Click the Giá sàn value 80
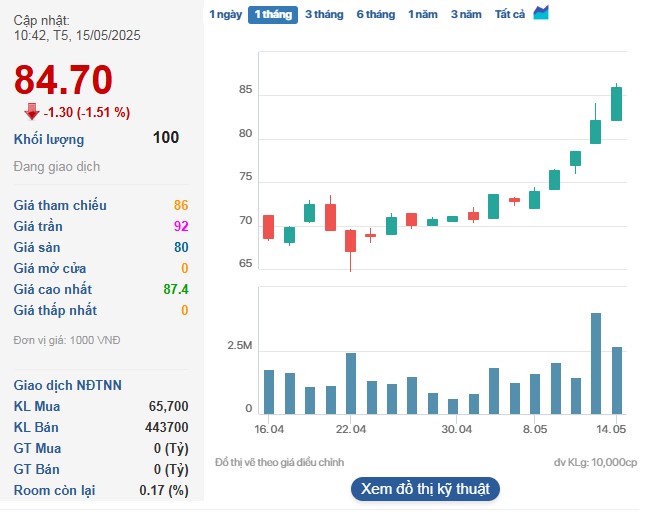667x518 pixels. [x=180, y=247]
